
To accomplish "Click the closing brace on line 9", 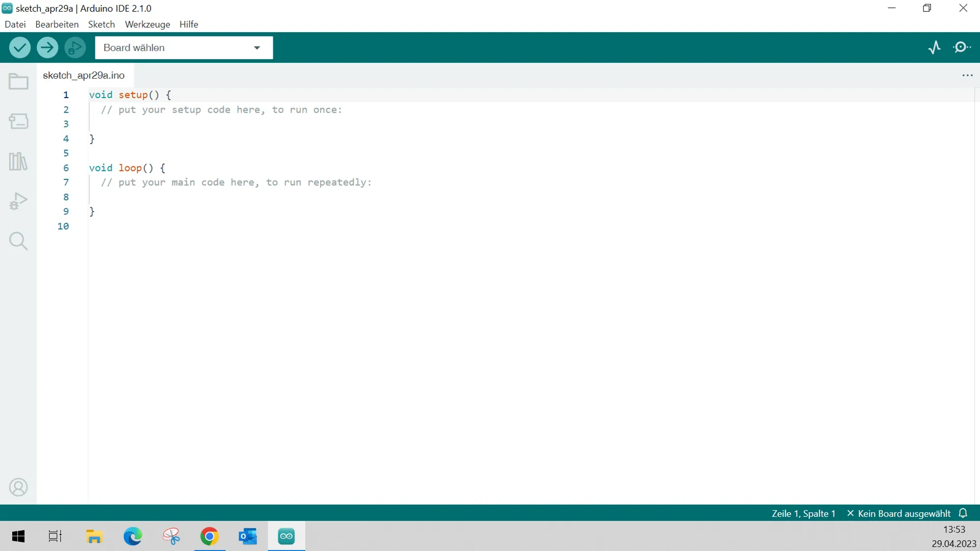I will coord(92,212).
